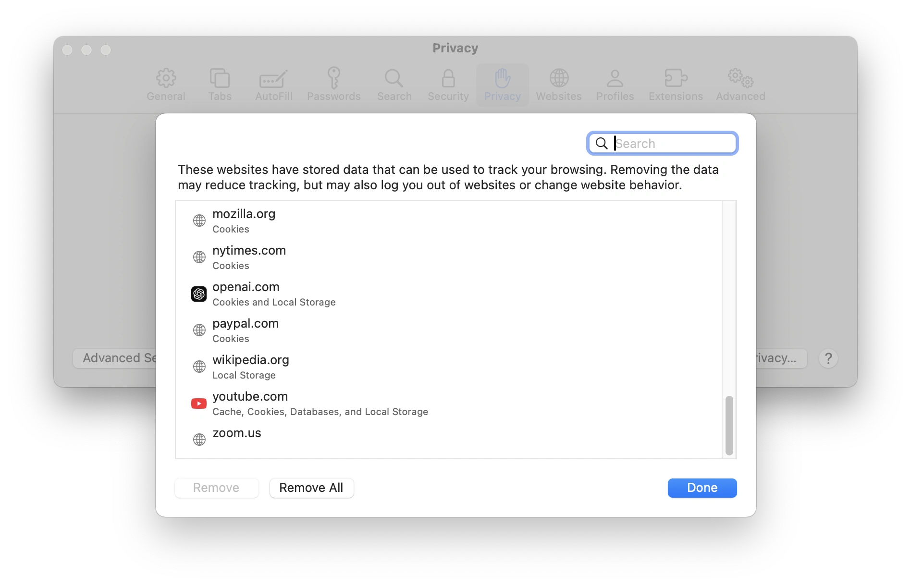The height and width of the screenshot is (588, 911).
Task: Switch to the Websites tab
Action: tap(558, 85)
